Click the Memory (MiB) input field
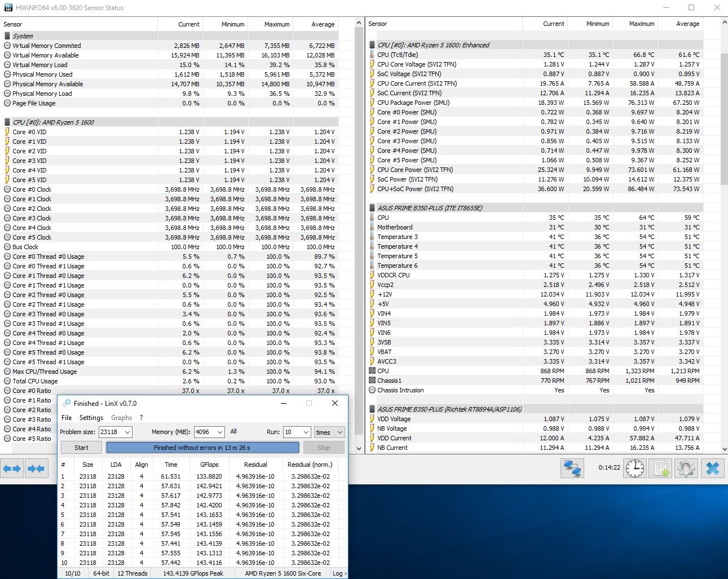Image resolution: width=728 pixels, height=579 pixels. pos(205,432)
